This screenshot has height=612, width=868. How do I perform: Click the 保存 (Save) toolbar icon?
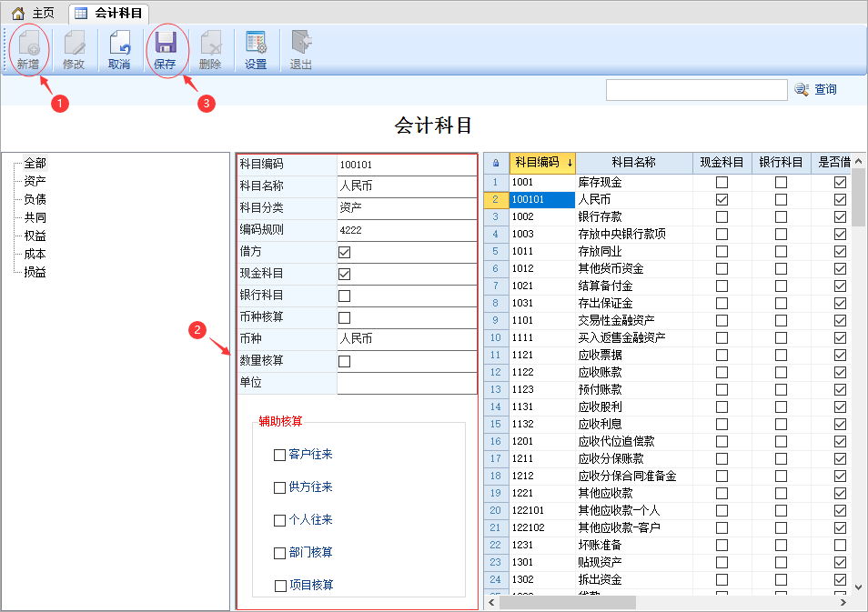[165, 50]
